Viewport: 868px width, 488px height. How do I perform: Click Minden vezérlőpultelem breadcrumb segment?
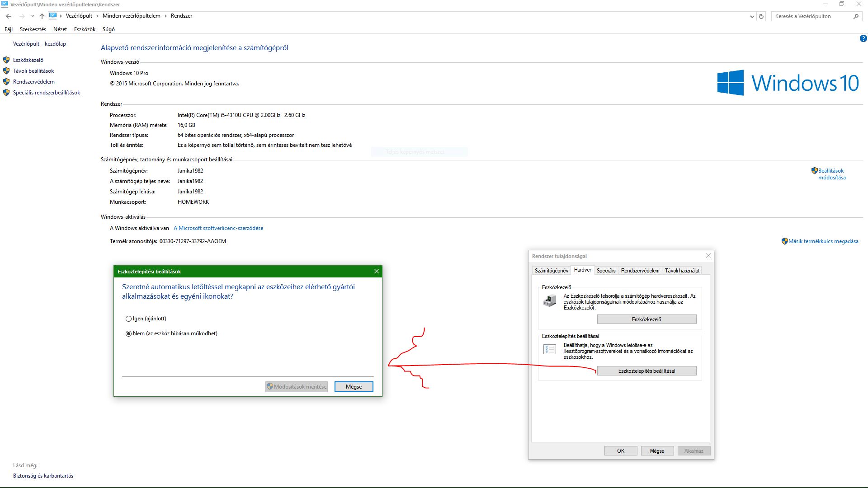click(132, 16)
